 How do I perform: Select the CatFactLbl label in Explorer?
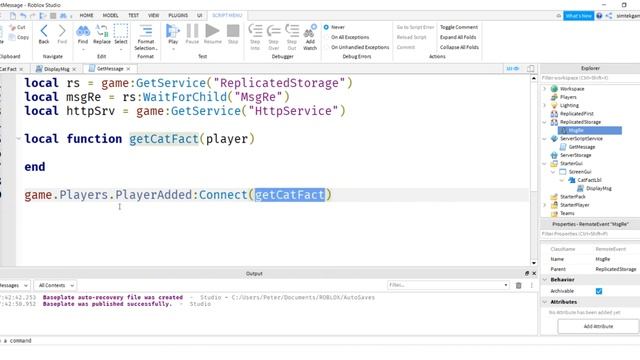[x=589, y=180]
